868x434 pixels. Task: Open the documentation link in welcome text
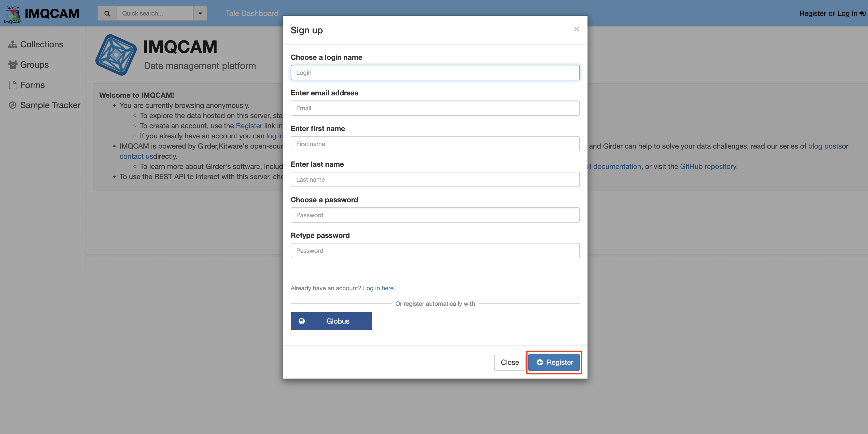point(614,166)
